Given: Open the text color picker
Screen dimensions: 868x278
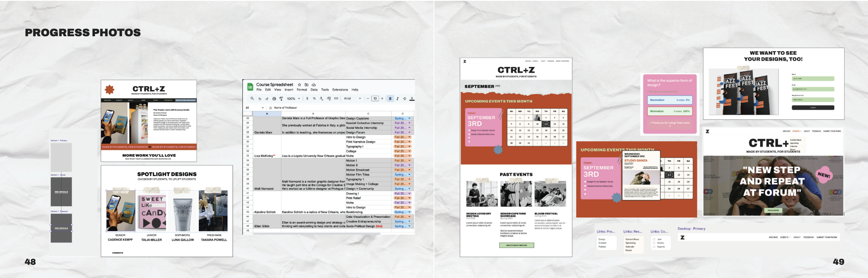Looking at the screenshot, I should tap(412, 98).
